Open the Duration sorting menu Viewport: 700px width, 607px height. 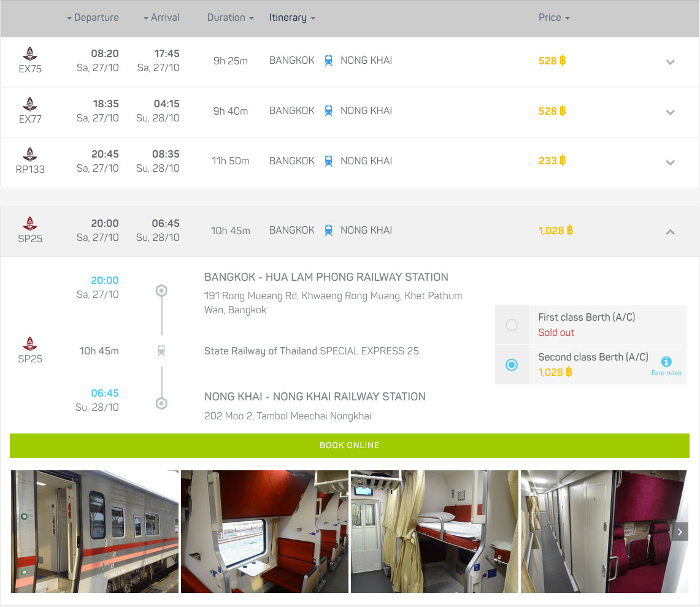coord(230,17)
